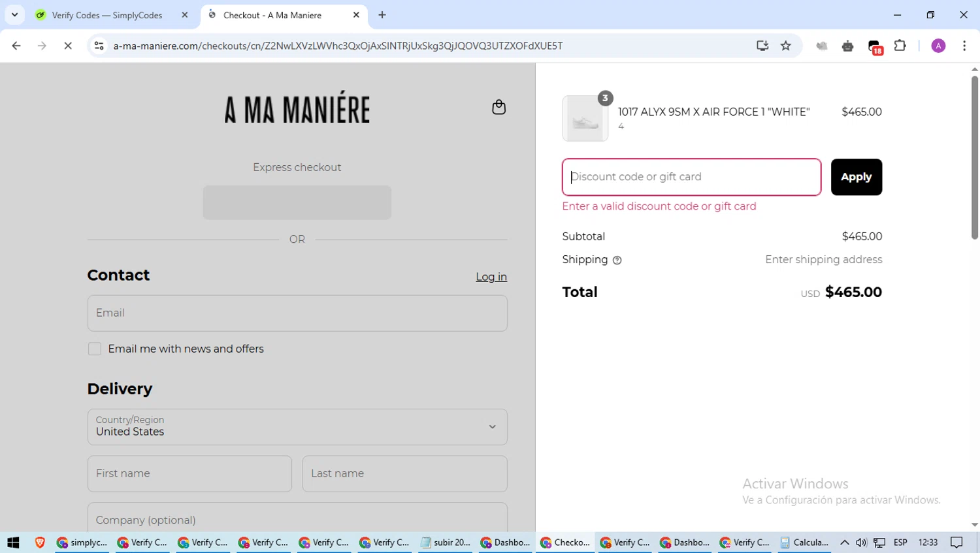
Task: Open the Calcula... taskbar window
Action: tap(805, 543)
